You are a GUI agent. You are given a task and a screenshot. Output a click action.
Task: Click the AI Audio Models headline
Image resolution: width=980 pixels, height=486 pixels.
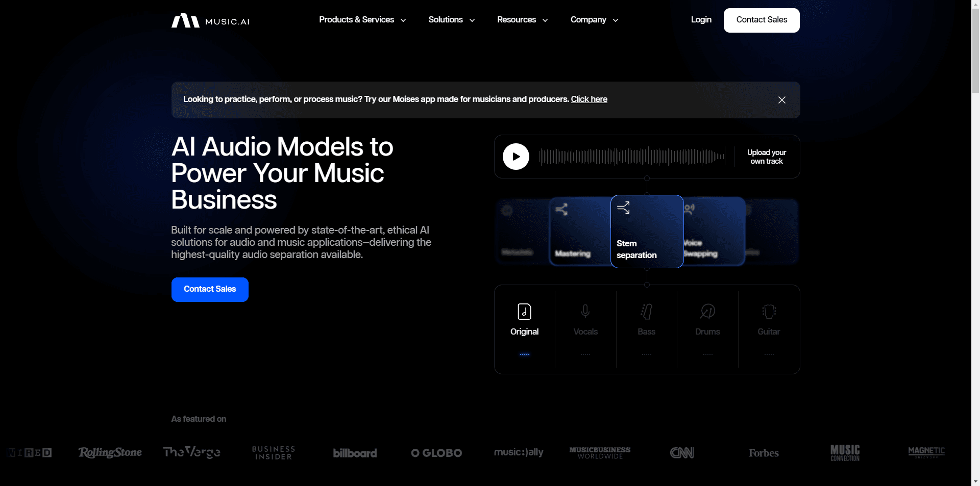coord(282,173)
